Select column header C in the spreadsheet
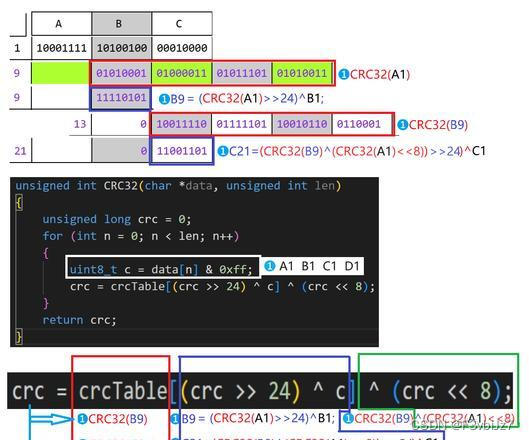Screen dimensions: 529x440 point(182,24)
